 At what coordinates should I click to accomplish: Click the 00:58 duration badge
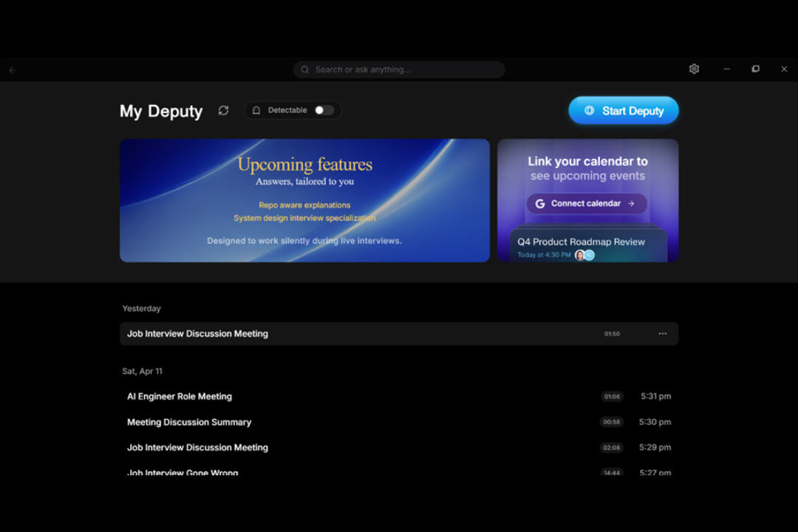point(611,422)
